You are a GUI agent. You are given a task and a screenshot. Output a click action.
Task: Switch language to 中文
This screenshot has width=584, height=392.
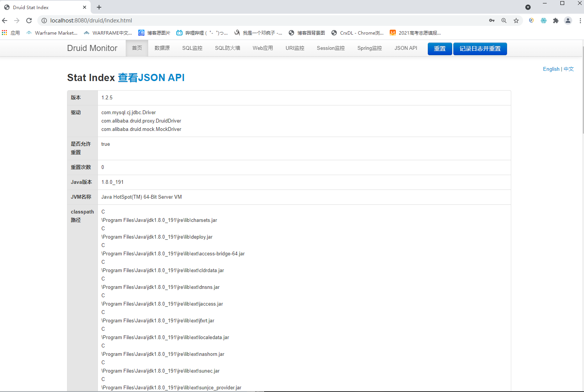pos(569,69)
